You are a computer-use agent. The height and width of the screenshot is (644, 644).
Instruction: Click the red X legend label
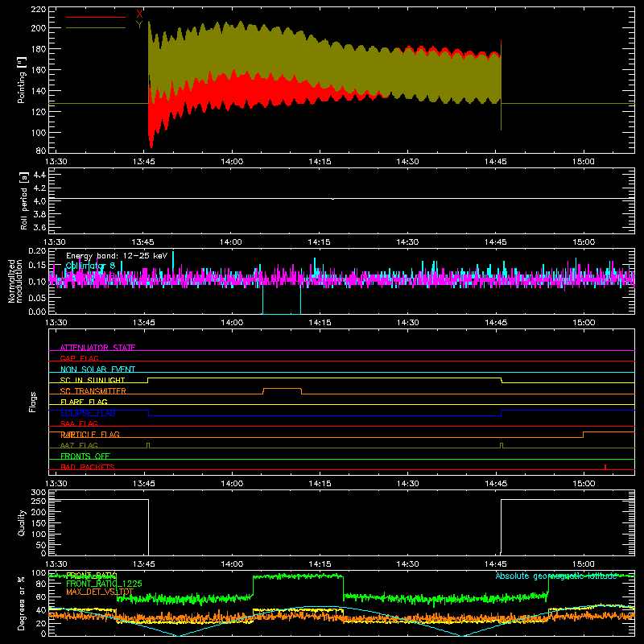point(139,14)
